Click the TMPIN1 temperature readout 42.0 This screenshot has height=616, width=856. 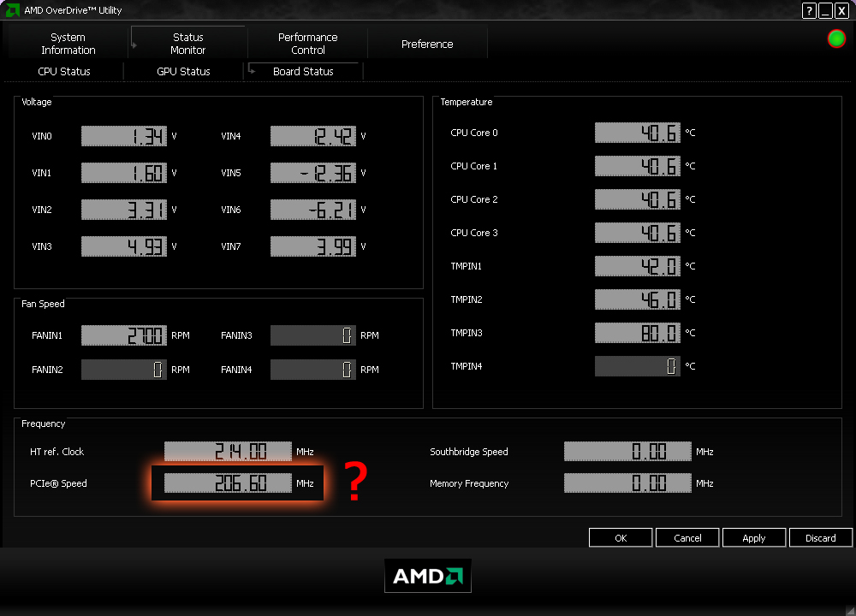(638, 266)
